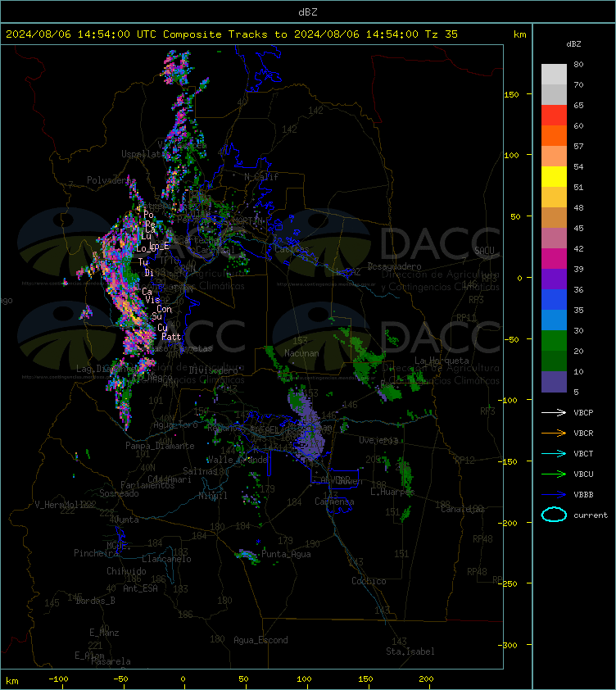This screenshot has width=616, height=690.
Task: Click the orange VBCR arrow icon
Action: (x=554, y=433)
